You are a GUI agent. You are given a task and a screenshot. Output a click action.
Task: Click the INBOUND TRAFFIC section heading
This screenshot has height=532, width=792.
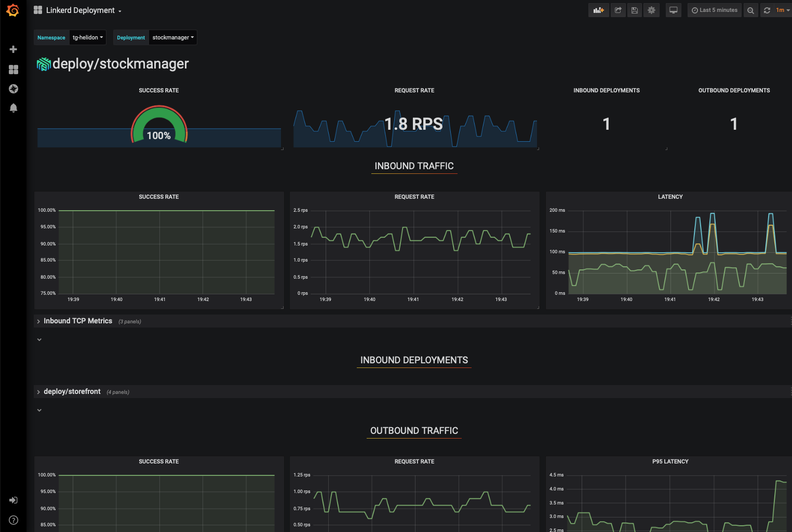point(414,166)
